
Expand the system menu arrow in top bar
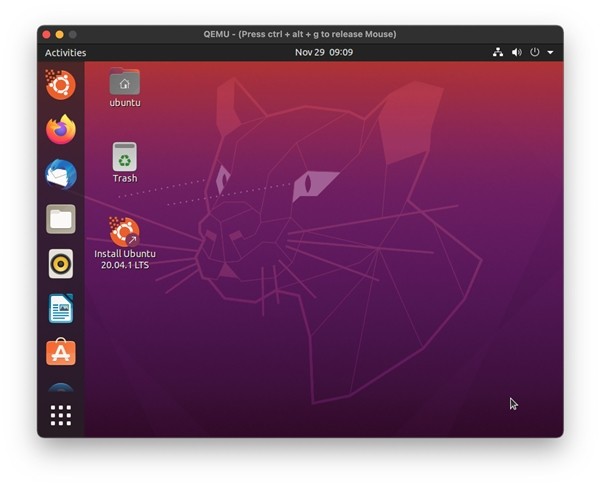550,52
